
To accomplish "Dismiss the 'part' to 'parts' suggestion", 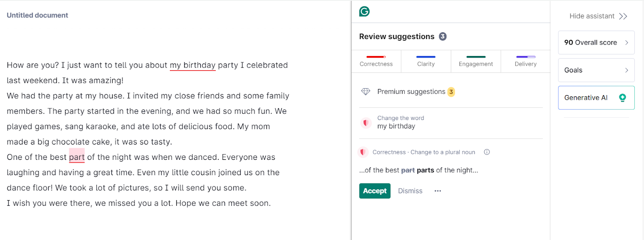I will point(410,191).
